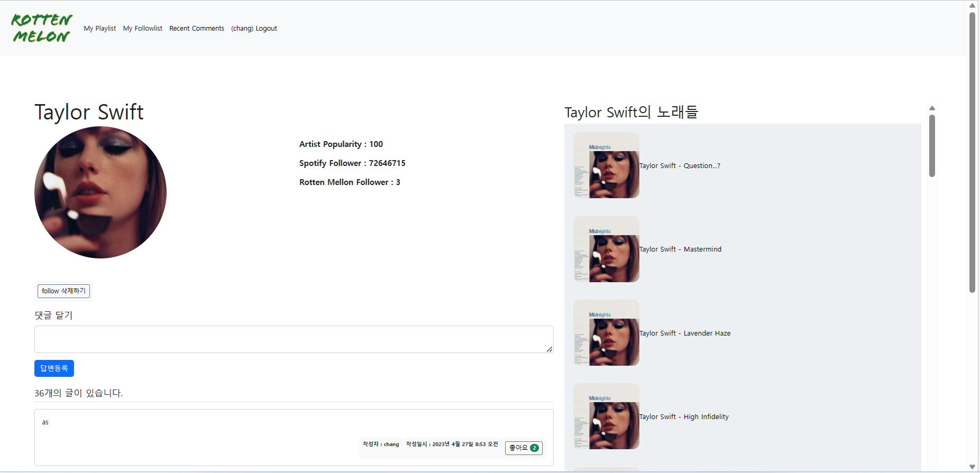The height and width of the screenshot is (473, 980).
Task: Select song Taylor Swift - Mastermind
Action: point(680,249)
